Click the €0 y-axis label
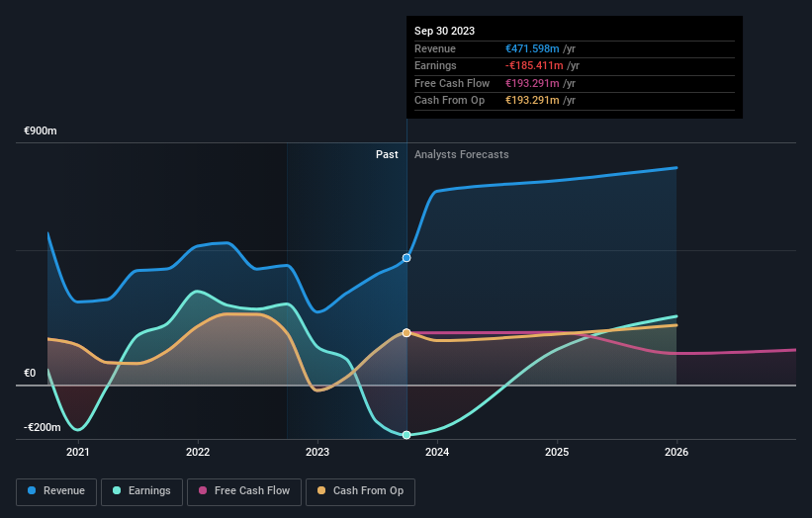 click(x=30, y=373)
